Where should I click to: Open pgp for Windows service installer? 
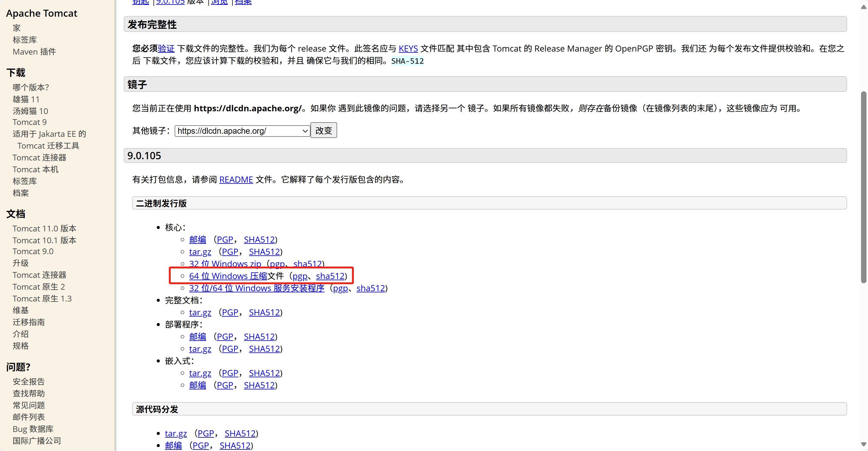point(340,288)
